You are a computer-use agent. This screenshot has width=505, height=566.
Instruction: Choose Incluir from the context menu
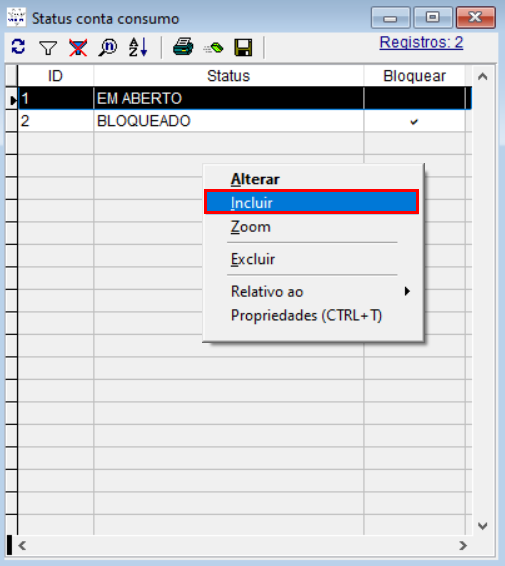311,202
